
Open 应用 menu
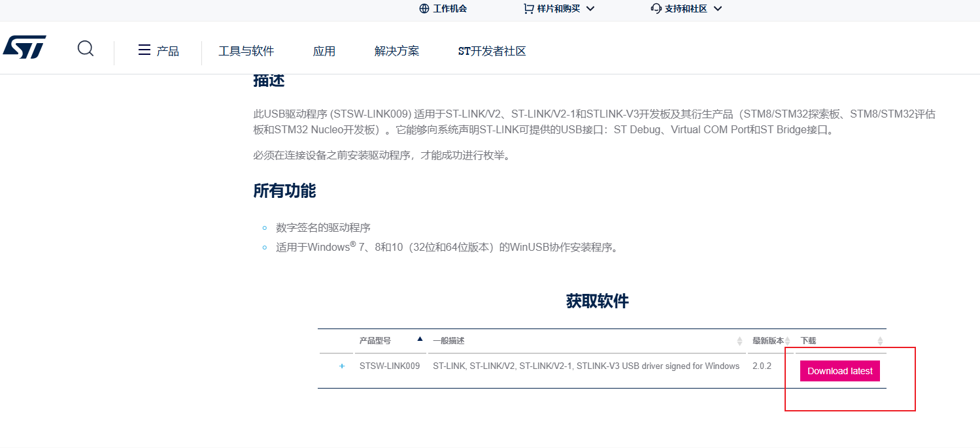pyautogui.click(x=324, y=51)
